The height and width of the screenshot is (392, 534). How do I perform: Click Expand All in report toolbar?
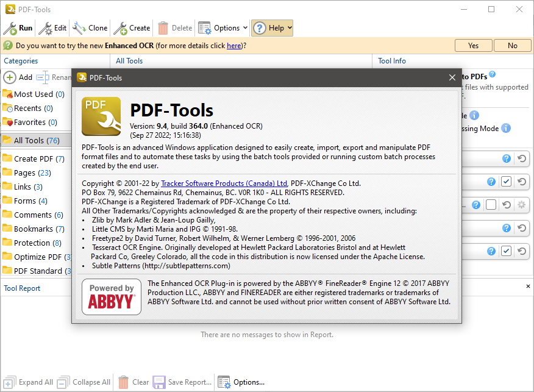(28, 382)
